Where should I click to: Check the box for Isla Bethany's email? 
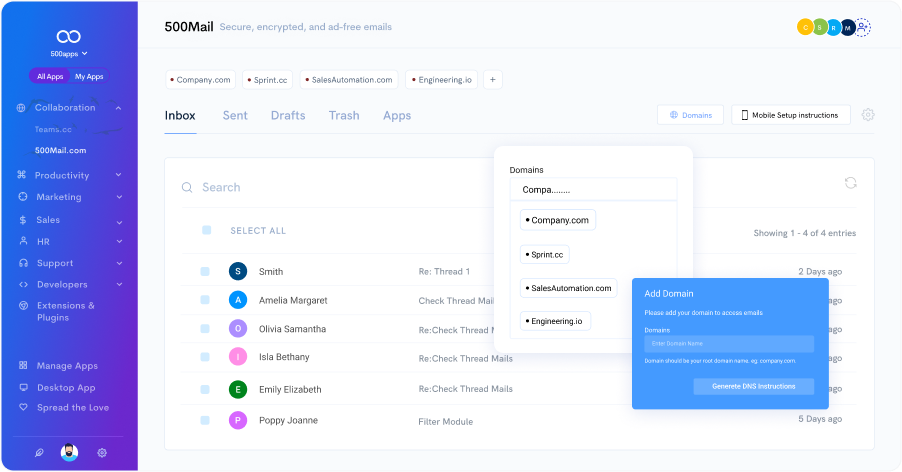pos(205,357)
